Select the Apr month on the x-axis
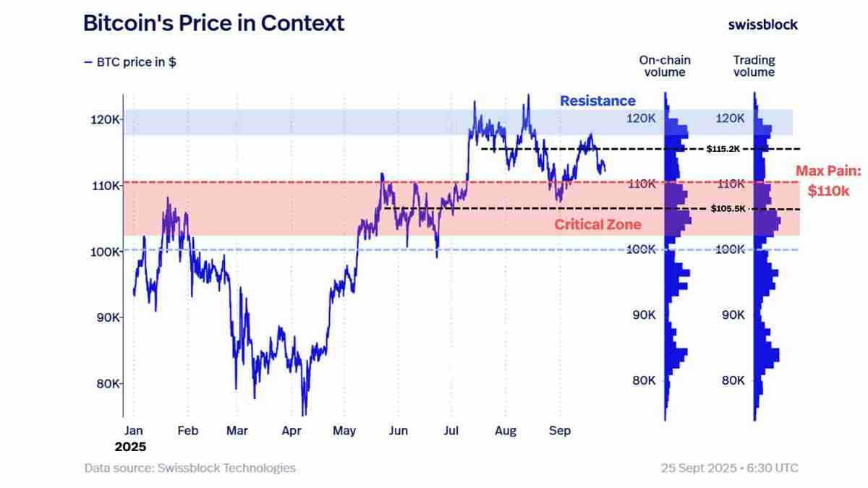This screenshot has width=868, height=488. tap(292, 431)
